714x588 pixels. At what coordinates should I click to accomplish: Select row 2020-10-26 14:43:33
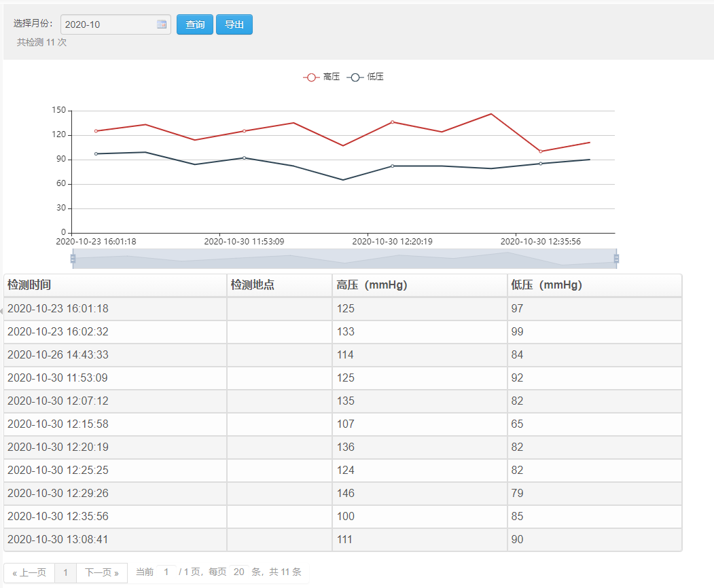pyautogui.click(x=343, y=355)
